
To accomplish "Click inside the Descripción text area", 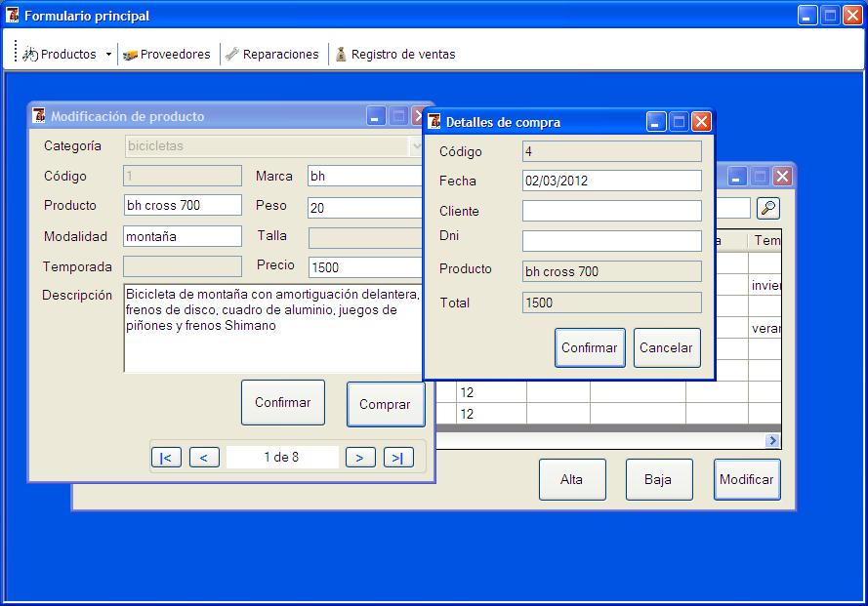I will 273,328.
